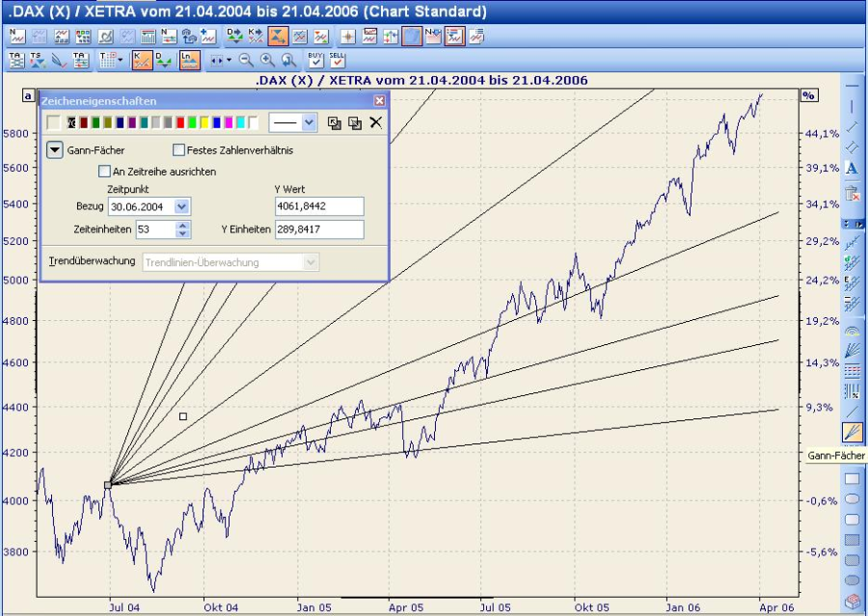Screen dimensions: 868x616
Task: Pick the yellow color swatch
Action: (204, 122)
